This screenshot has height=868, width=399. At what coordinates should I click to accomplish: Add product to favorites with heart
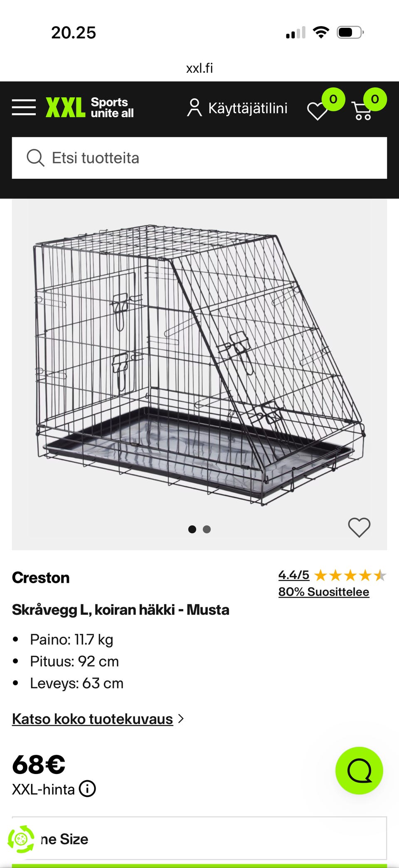[x=359, y=527]
